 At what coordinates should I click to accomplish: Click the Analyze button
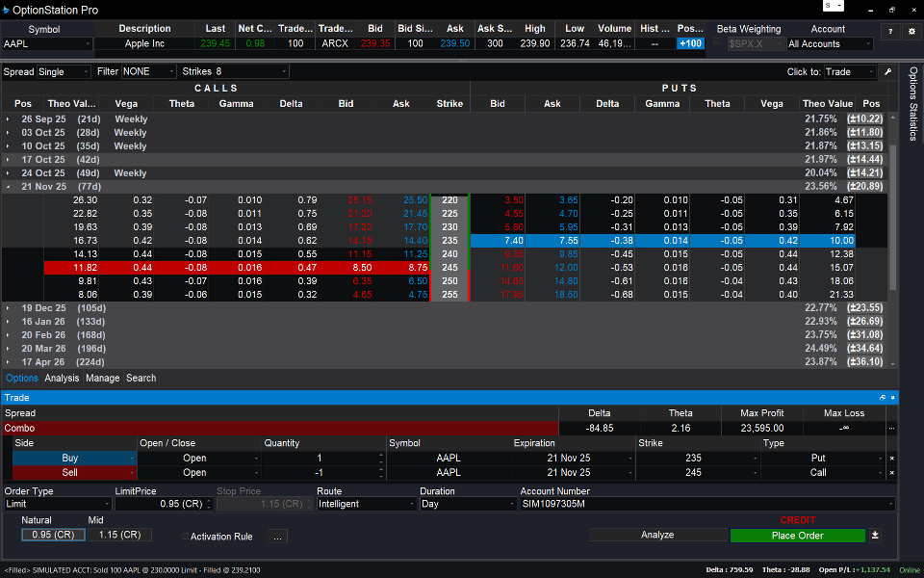click(657, 535)
